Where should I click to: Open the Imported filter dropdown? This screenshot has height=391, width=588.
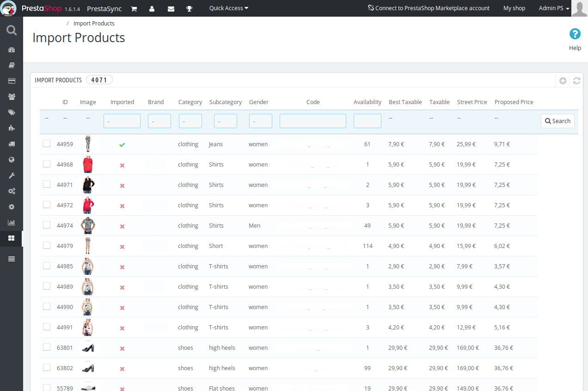122,121
